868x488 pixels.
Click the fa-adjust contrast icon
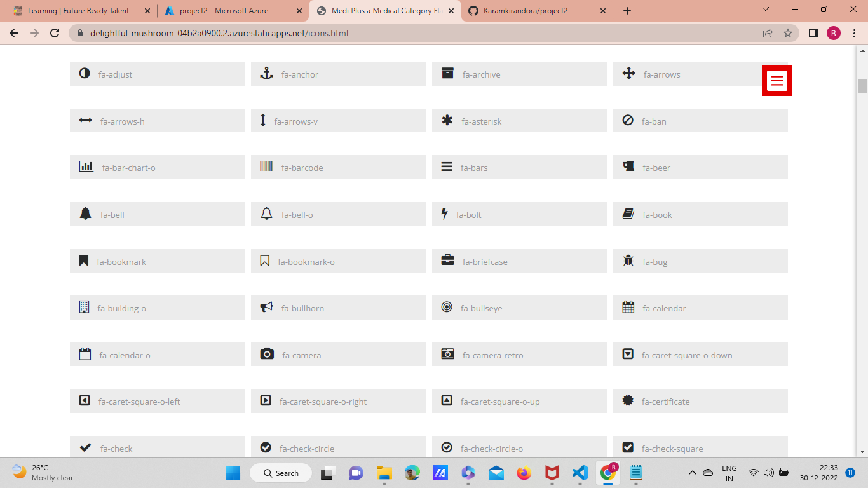pyautogui.click(x=85, y=74)
